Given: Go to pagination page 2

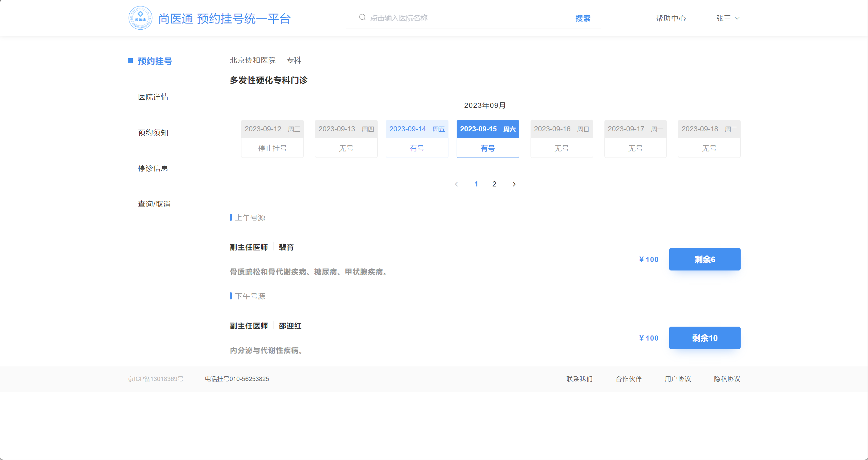Looking at the screenshot, I should [x=494, y=184].
